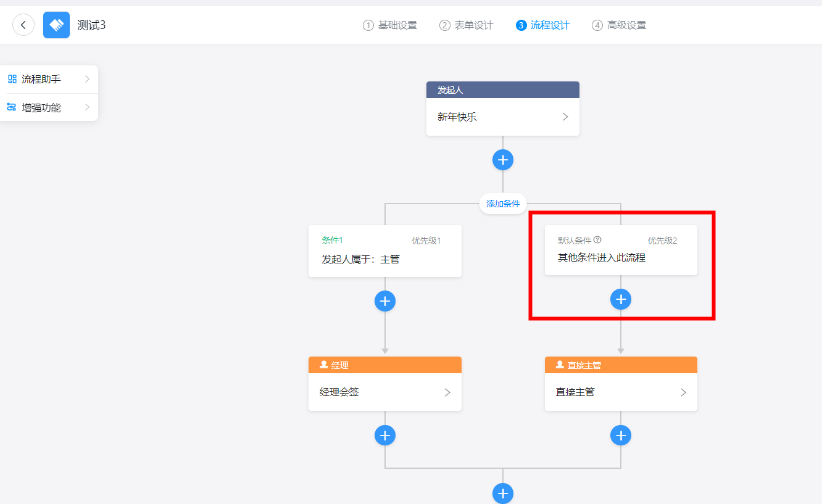Switch to step 4 高级设置
The width and height of the screenshot is (822, 504).
(619, 25)
